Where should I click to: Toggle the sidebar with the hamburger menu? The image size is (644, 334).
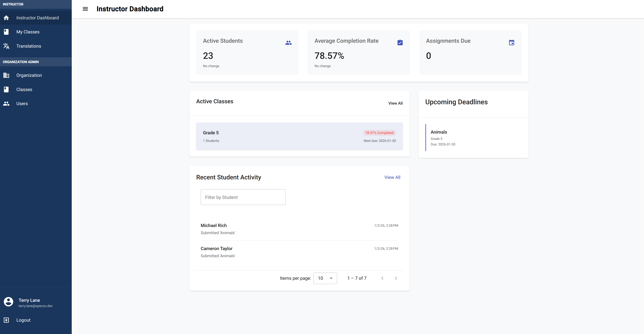coord(85,9)
